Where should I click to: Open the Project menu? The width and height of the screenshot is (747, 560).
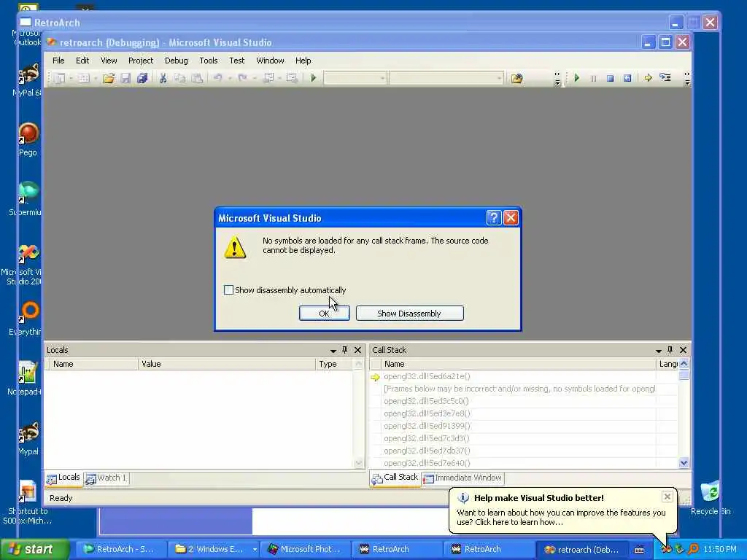pyautogui.click(x=141, y=61)
